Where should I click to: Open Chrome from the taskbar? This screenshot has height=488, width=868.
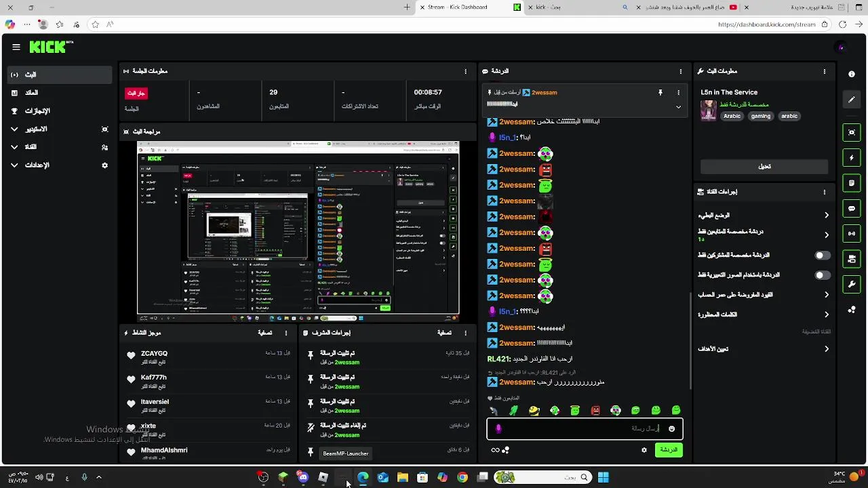click(x=462, y=477)
